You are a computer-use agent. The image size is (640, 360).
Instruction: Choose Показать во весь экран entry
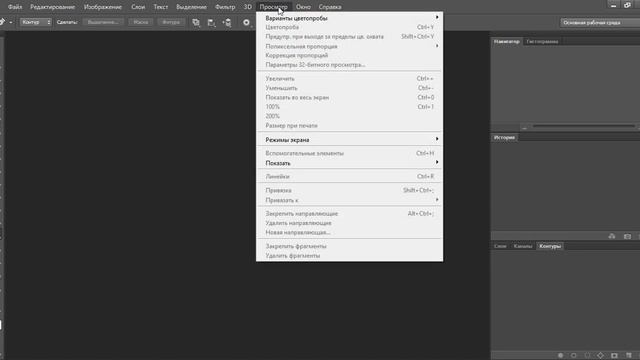(x=349, y=97)
